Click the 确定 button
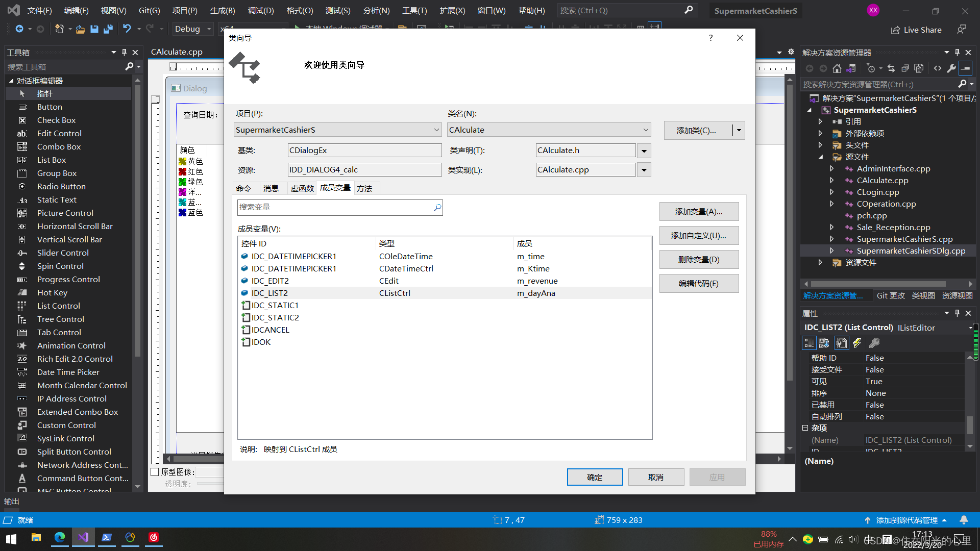This screenshot has height=551, width=980. coord(595,477)
